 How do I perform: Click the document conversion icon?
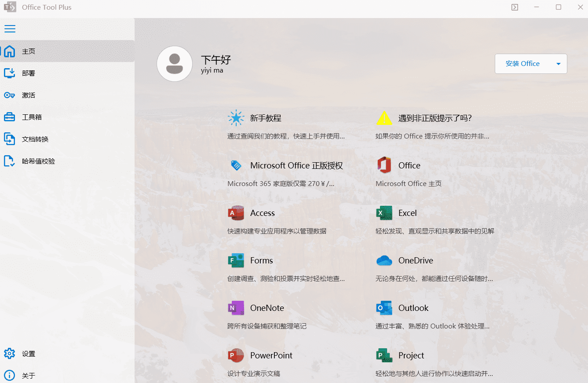pyautogui.click(x=10, y=139)
